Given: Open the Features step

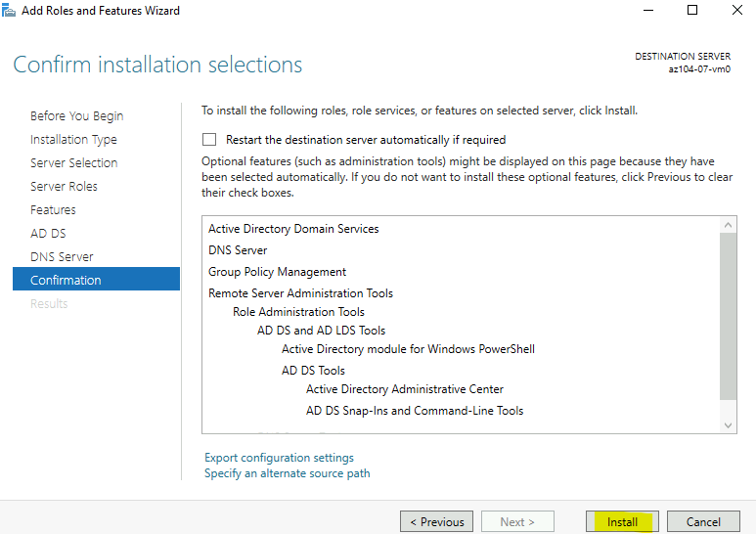Looking at the screenshot, I should click(53, 210).
